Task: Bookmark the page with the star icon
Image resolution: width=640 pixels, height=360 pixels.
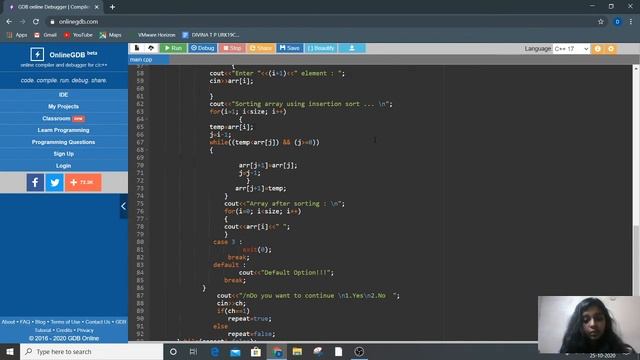Action: (x=600, y=22)
